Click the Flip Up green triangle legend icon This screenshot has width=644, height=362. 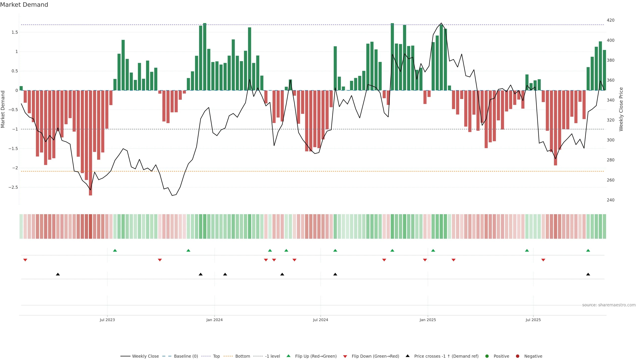288,356
